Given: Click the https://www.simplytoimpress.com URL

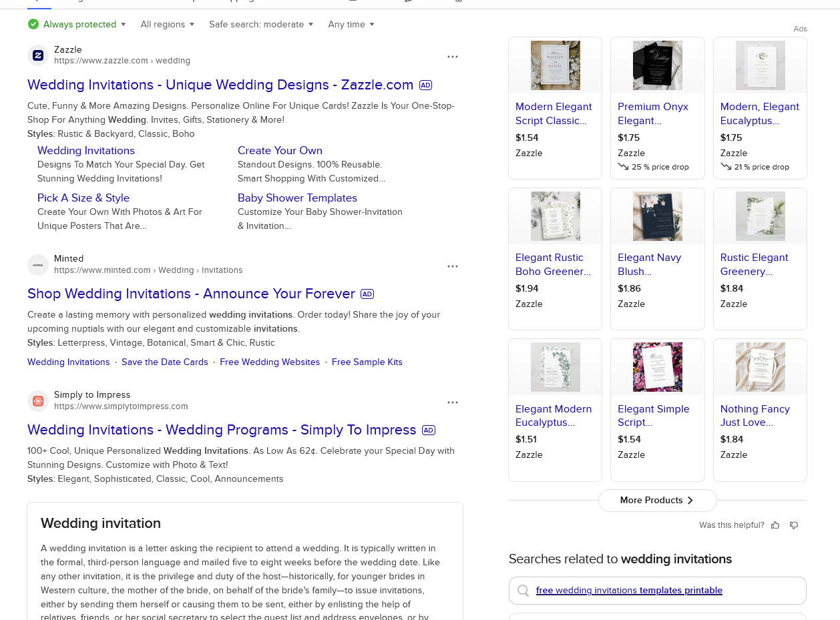Looking at the screenshot, I should [121, 406].
